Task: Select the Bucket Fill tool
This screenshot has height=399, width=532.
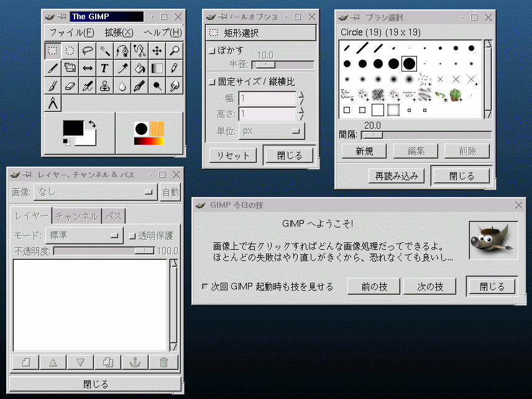Action: (x=139, y=68)
